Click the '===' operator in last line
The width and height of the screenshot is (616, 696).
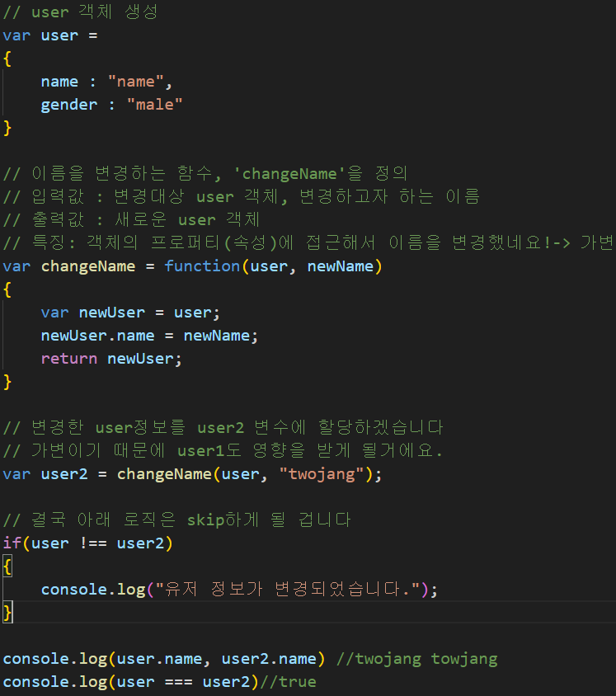[178, 682]
